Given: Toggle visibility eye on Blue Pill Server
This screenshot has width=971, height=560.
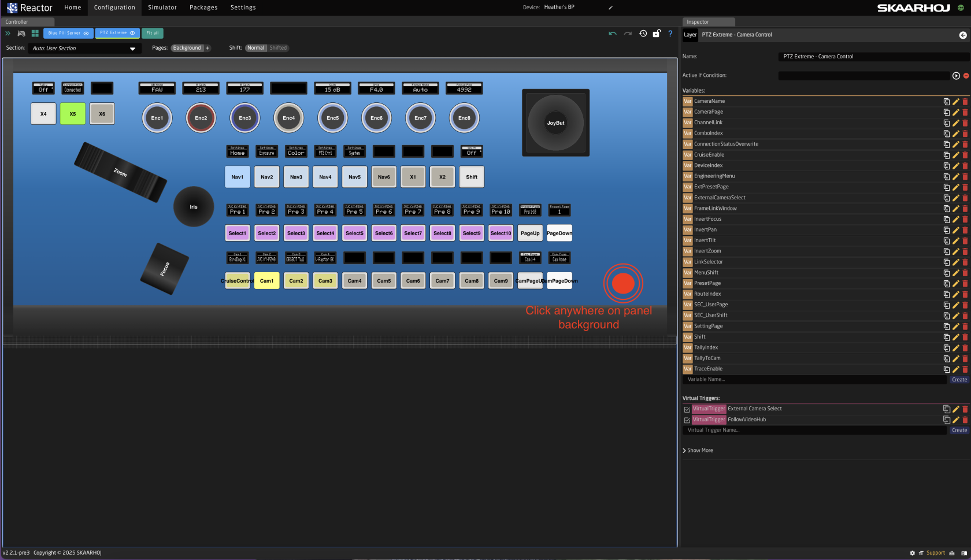Looking at the screenshot, I should tap(86, 34).
